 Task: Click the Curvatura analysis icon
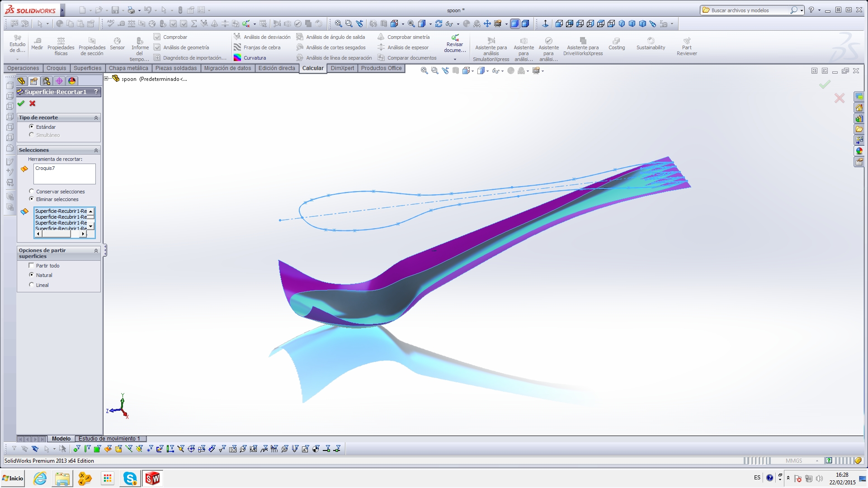click(237, 58)
